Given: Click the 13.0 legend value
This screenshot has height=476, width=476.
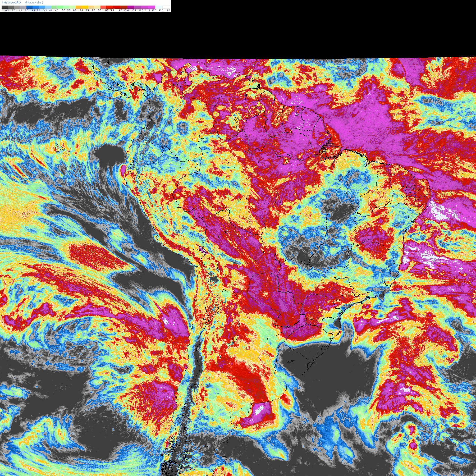Looking at the screenshot, I should (x=168, y=10).
